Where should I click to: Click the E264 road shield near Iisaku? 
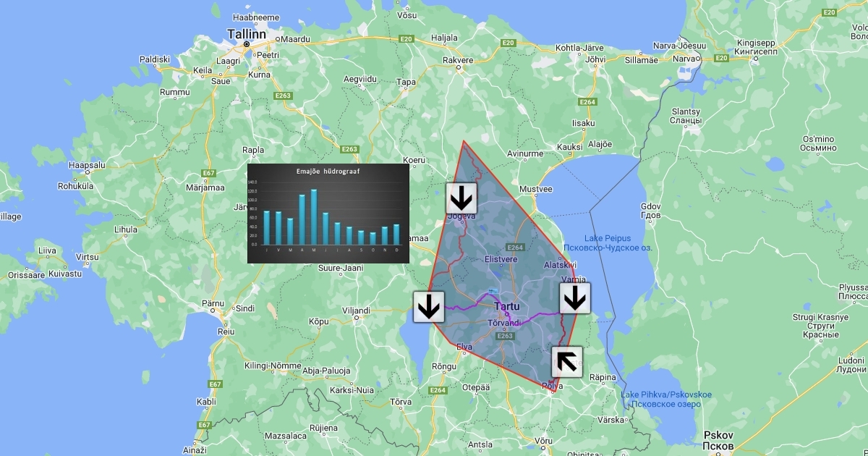click(587, 102)
